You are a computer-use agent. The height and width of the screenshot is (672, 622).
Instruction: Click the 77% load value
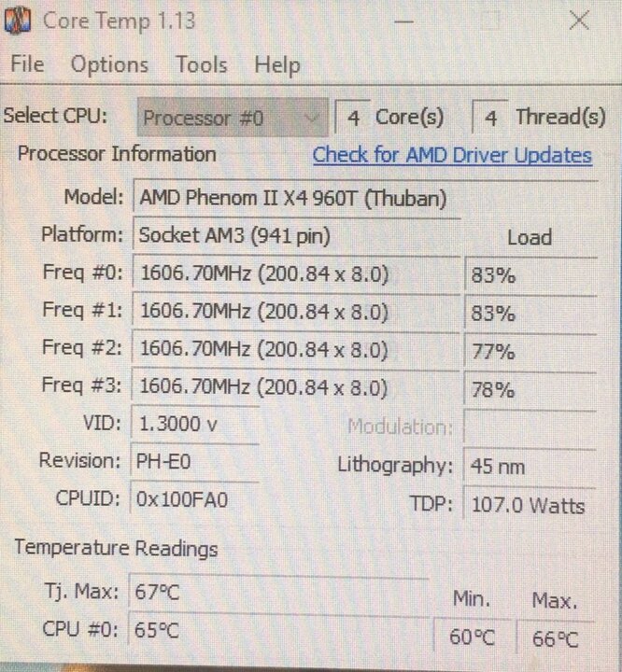tap(530, 352)
